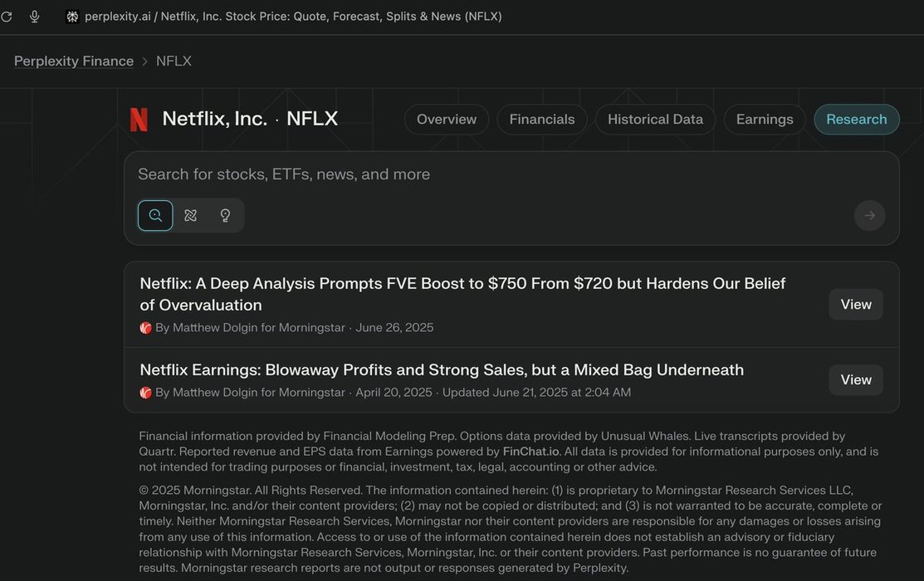
Task: View the FVE Boost to $750 report
Action: coord(855,305)
